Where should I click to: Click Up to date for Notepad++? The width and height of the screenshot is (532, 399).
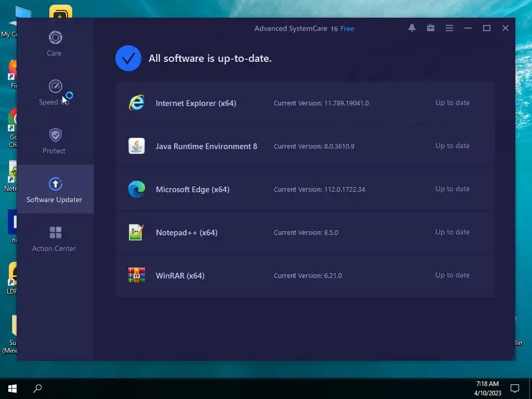point(453,232)
